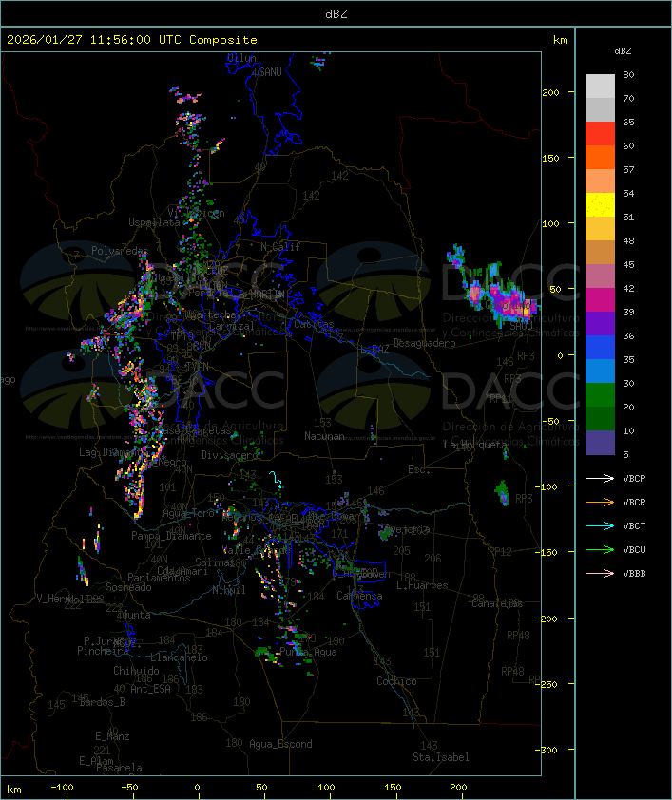Click the cyan VBCT arrow icon
Viewport: 672px width, 800px height.
(600, 525)
